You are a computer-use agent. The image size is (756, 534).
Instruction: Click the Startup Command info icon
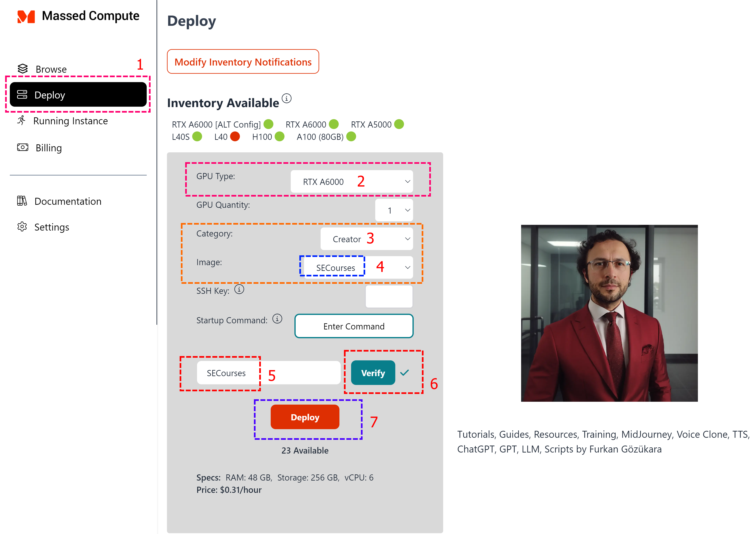click(x=277, y=319)
